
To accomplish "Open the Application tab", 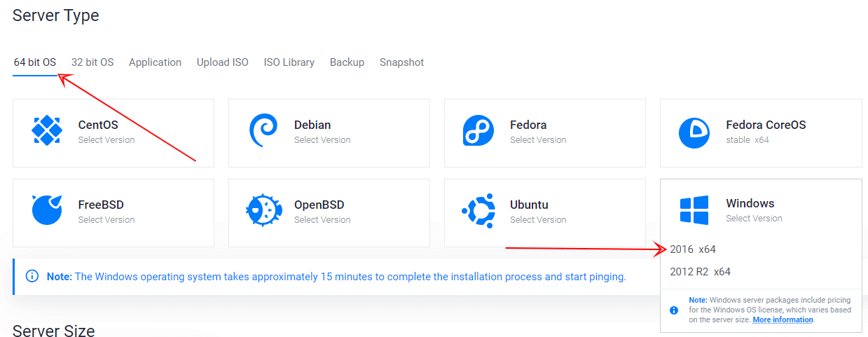I will click(x=155, y=62).
